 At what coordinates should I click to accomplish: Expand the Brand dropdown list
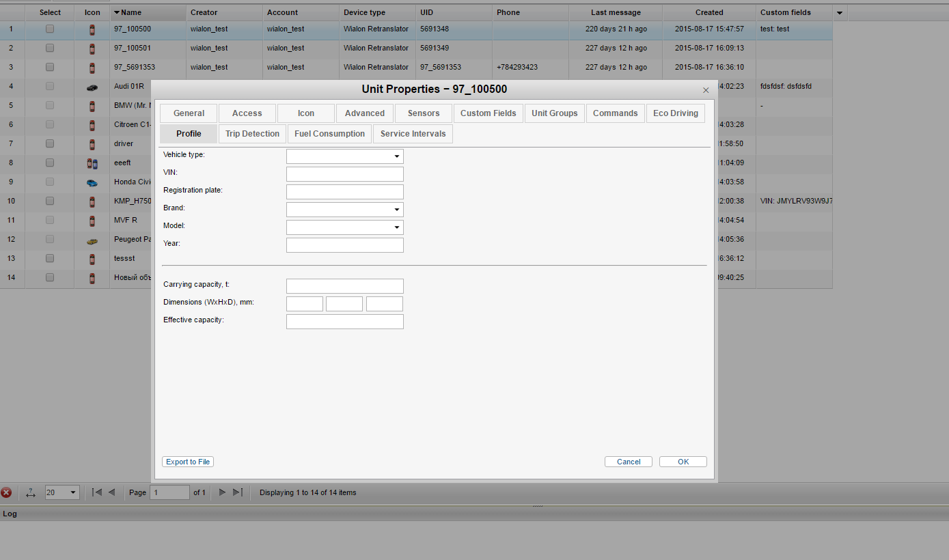(345, 210)
